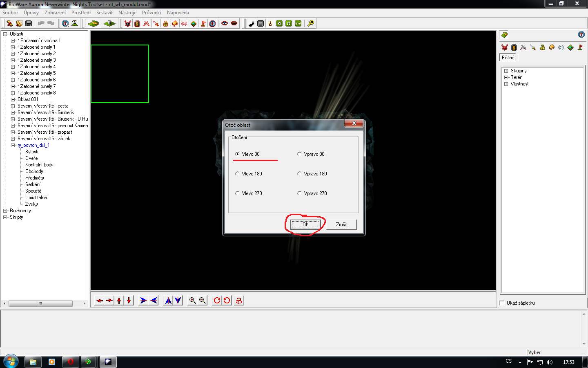Viewport: 588px width, 368px height.
Task: Select the red demon creature icon in the right palette
Action: tap(505, 47)
